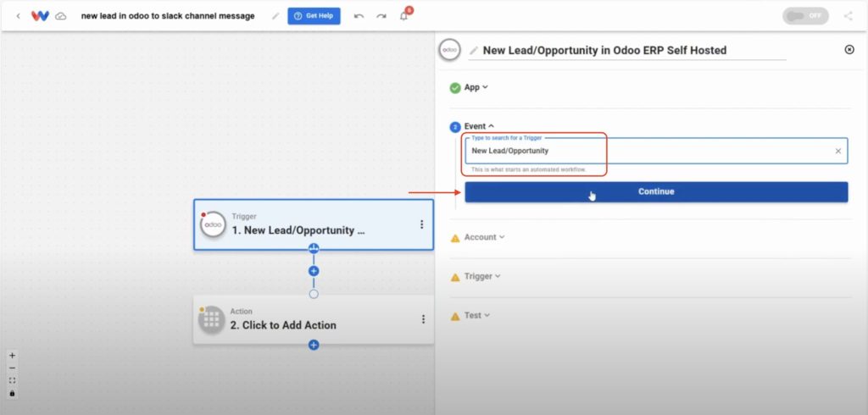Undo the last change

[x=359, y=16]
